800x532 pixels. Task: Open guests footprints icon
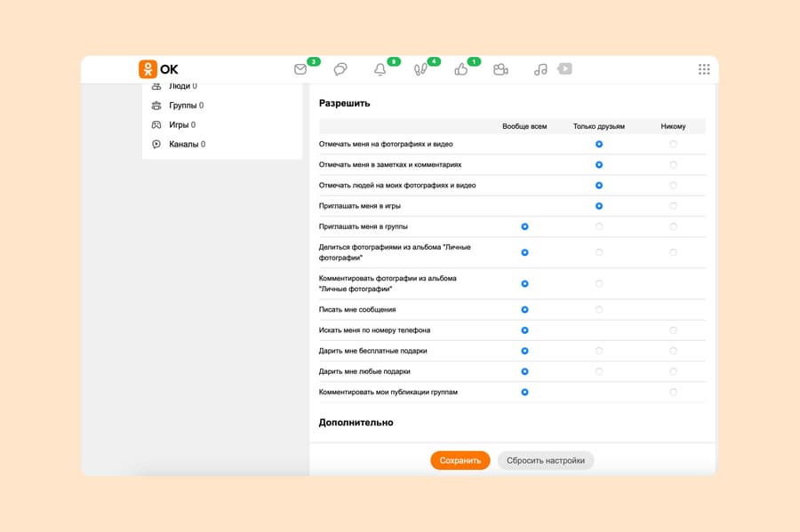coord(420,69)
